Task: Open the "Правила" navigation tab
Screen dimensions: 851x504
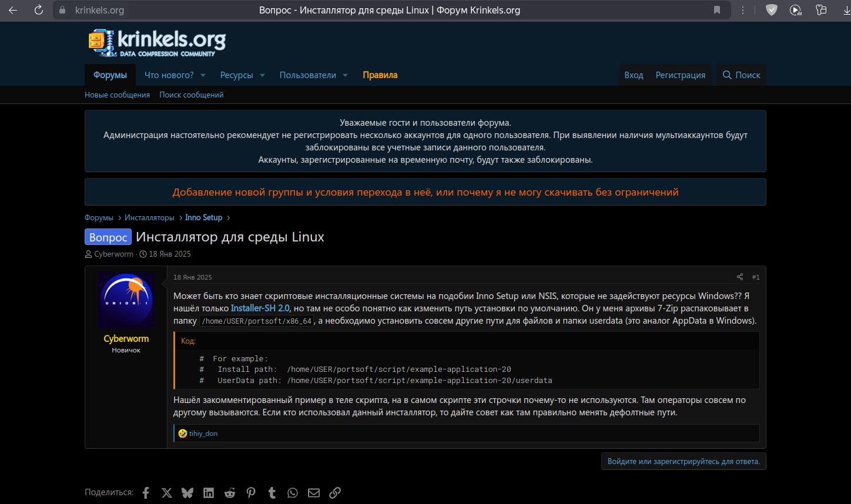Action: 380,75
